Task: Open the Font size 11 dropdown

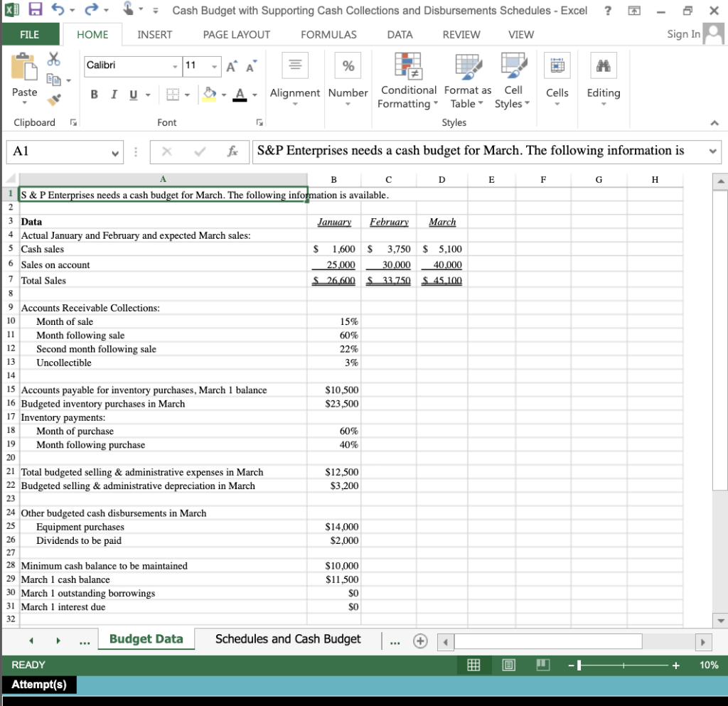Action: click(214, 66)
